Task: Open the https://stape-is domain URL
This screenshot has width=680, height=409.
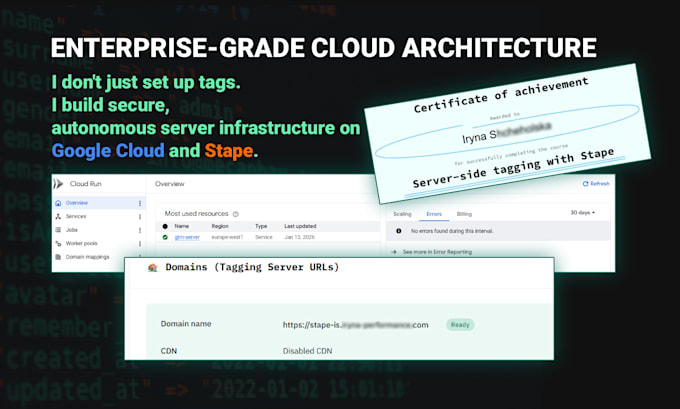Action: click(355, 325)
